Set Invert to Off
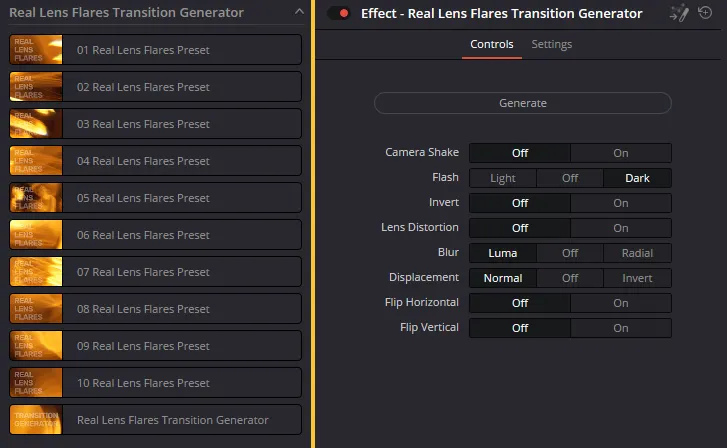727x448 pixels. [x=520, y=203]
